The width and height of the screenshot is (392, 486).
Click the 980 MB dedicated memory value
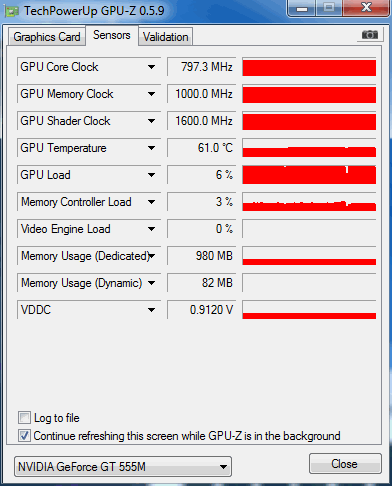click(202, 256)
